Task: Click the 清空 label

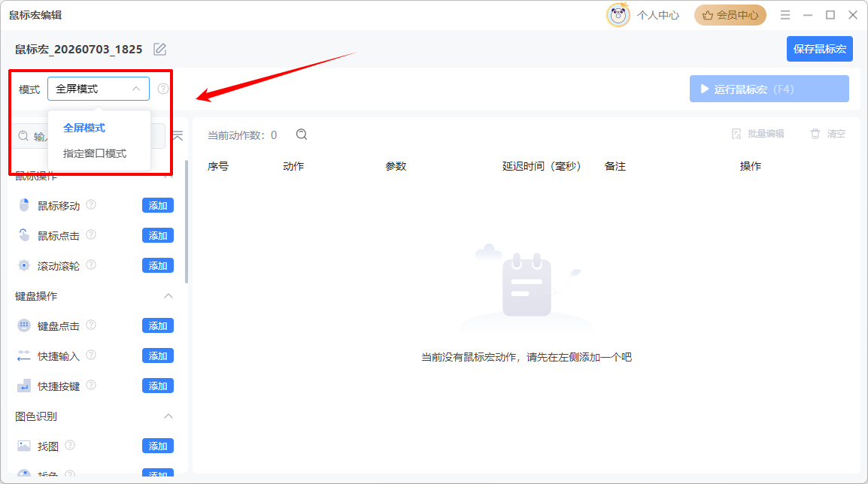Action: click(836, 134)
